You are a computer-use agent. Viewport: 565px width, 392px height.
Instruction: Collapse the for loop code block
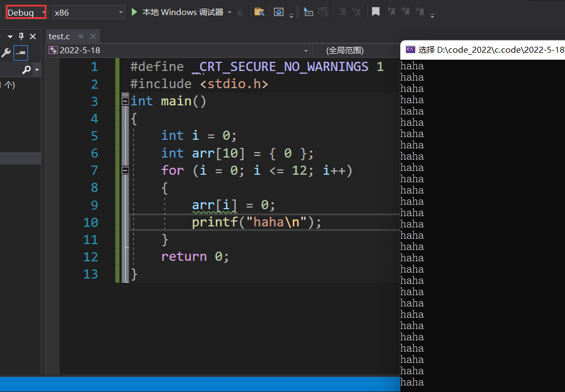(125, 170)
